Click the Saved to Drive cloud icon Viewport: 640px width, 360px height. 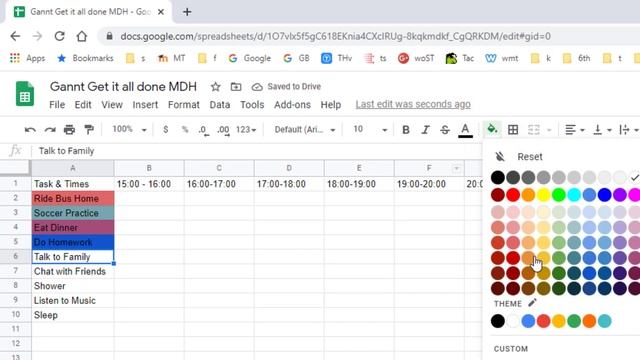click(257, 87)
